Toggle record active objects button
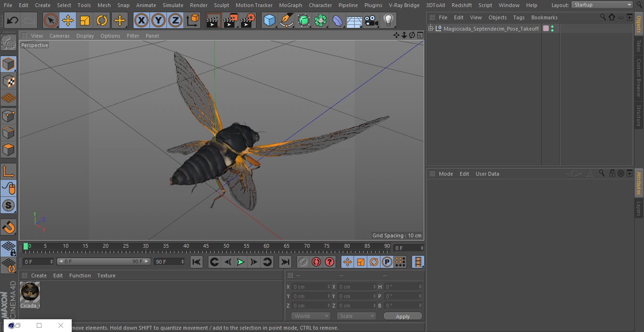 [303, 262]
